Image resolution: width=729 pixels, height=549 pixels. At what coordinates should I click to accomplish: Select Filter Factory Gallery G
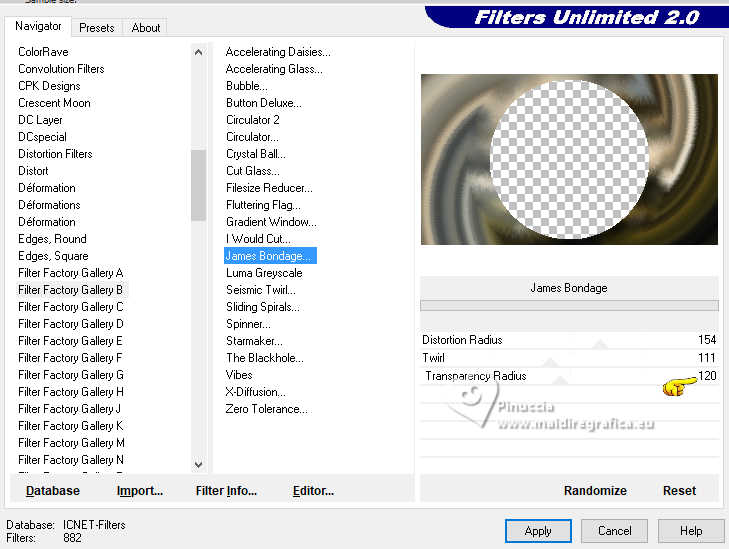[x=71, y=375]
